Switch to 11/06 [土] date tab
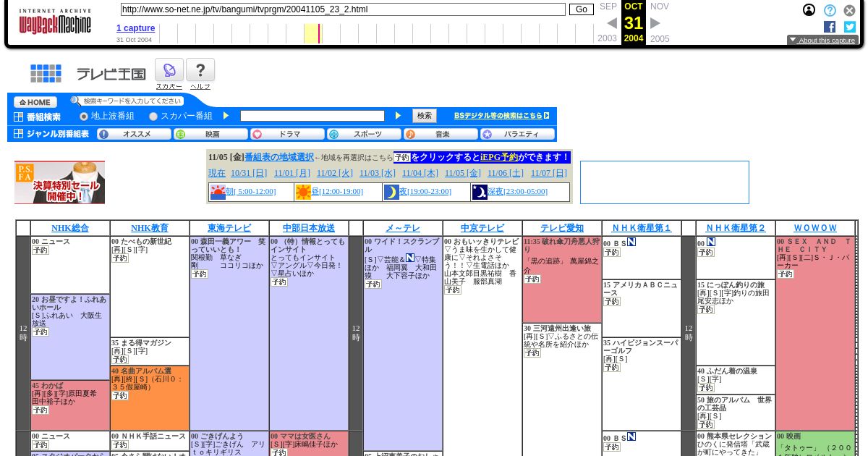The height and width of the screenshot is (456, 868). [x=506, y=173]
